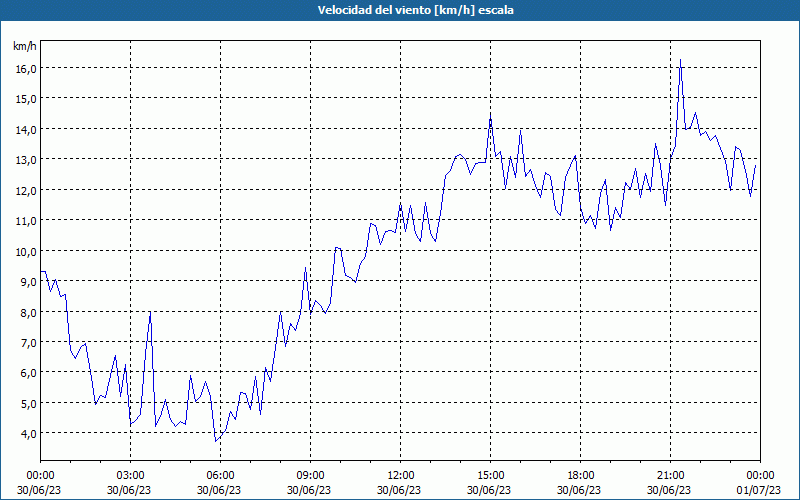The width and height of the screenshot is (800, 500).
Task: Select the 8,0 y-axis label
Action: click(x=27, y=312)
